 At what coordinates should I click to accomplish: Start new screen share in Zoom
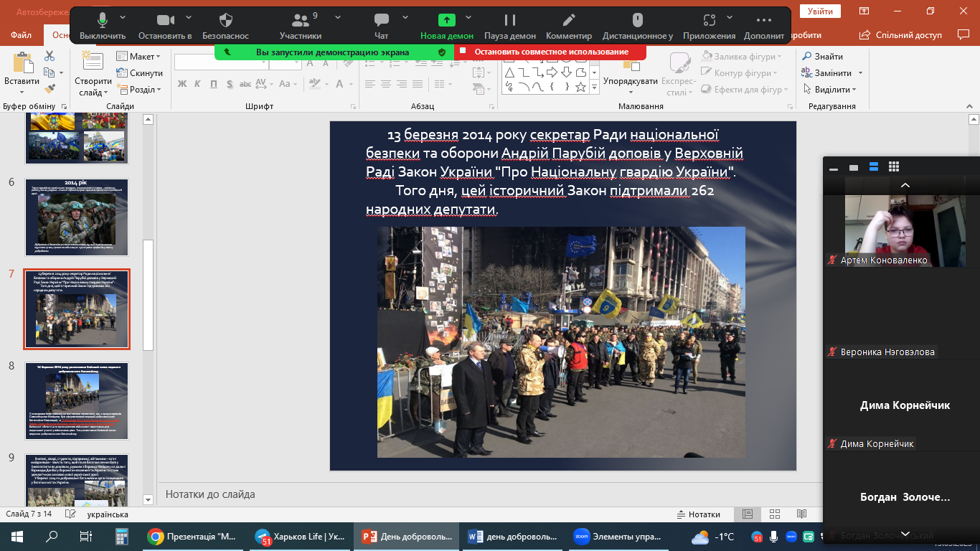click(x=447, y=26)
